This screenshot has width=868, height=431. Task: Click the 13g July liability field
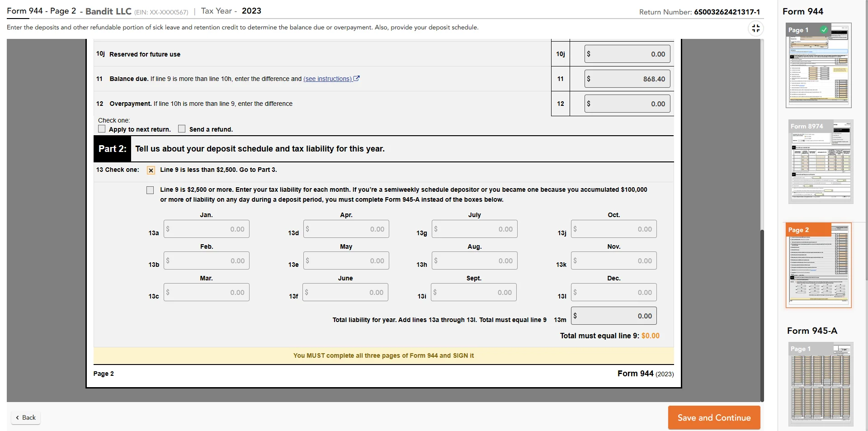pyautogui.click(x=474, y=229)
